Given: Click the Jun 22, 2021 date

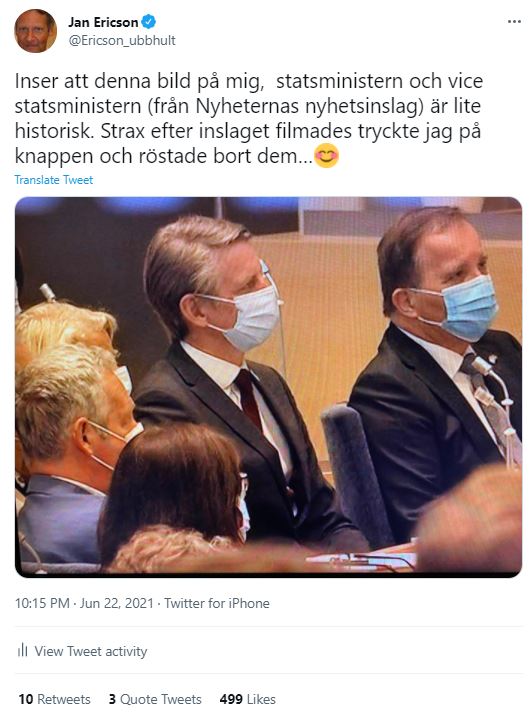Looking at the screenshot, I should (x=116, y=603).
